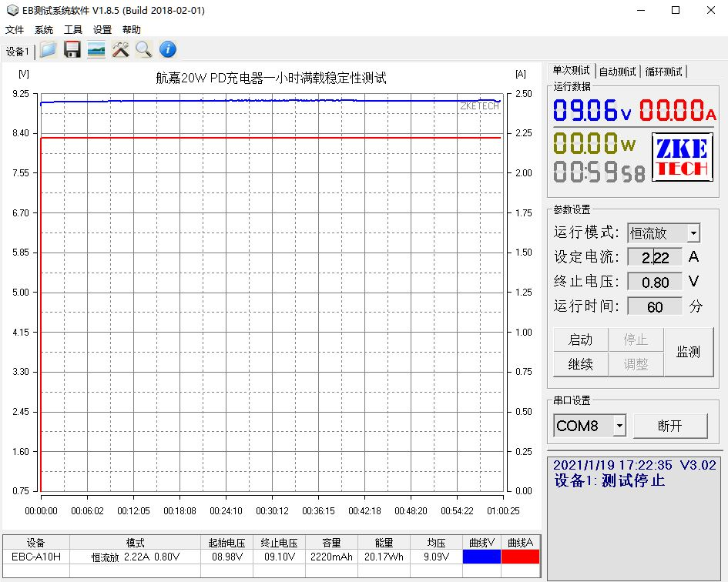The image size is (728, 582).
Task: Expand the 运行模式 恒流放 dropdown
Action: [693, 233]
